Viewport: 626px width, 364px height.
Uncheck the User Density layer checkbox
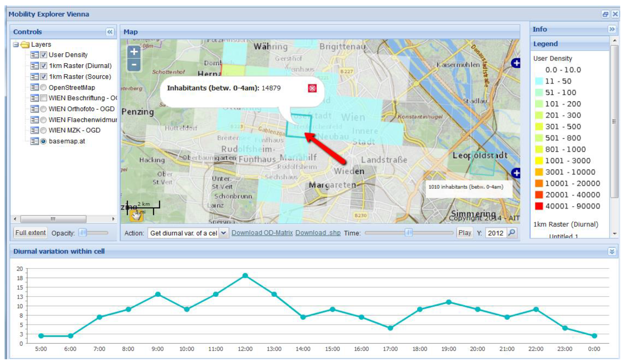click(43, 55)
